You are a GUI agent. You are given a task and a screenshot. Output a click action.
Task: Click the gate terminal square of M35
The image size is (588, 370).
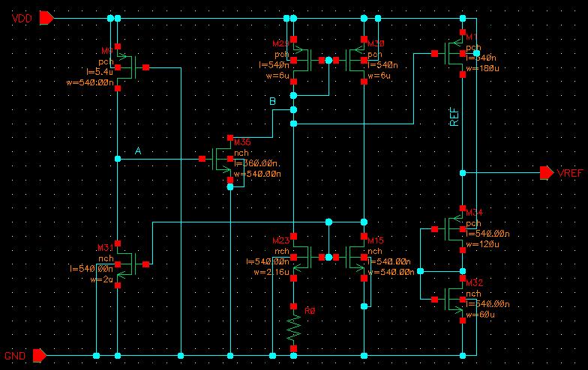click(x=202, y=159)
